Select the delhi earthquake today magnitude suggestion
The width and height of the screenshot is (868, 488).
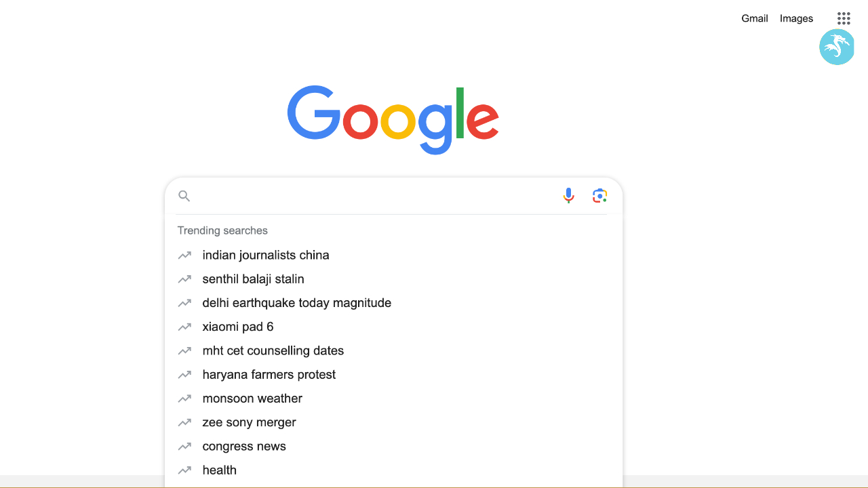296,303
